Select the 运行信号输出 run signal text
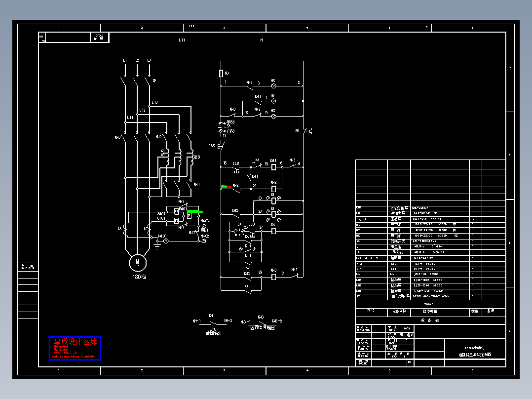This screenshot has height=399, width=532. click(262, 328)
